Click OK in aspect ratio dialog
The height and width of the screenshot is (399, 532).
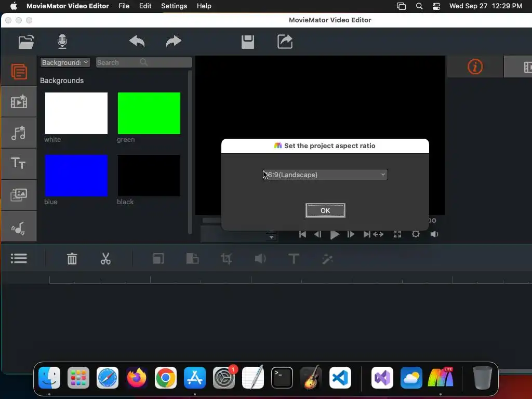(x=325, y=210)
